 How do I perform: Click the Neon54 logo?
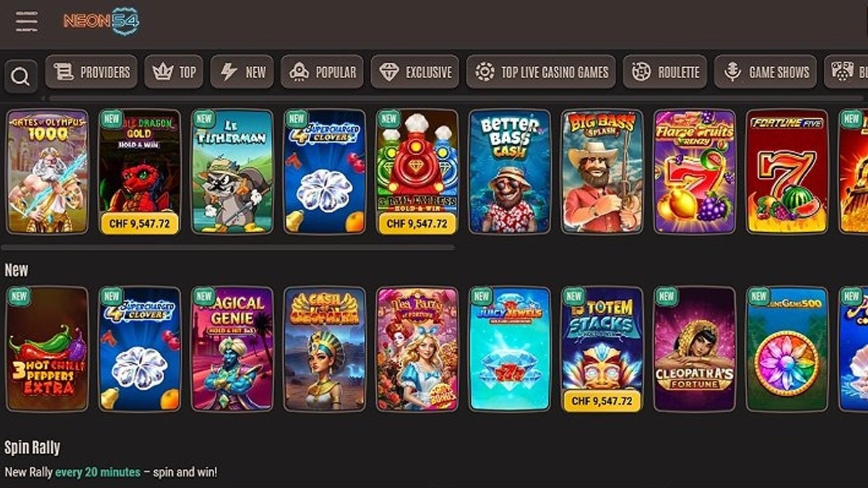pos(101,21)
